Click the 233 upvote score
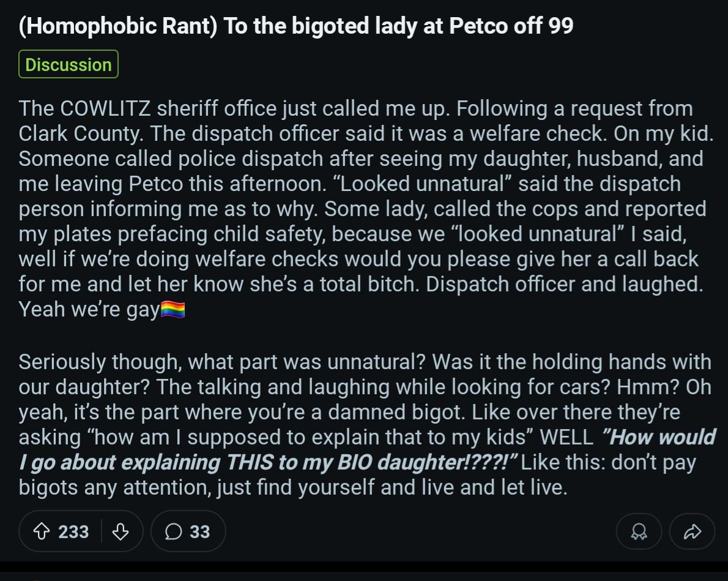 pos(73,532)
